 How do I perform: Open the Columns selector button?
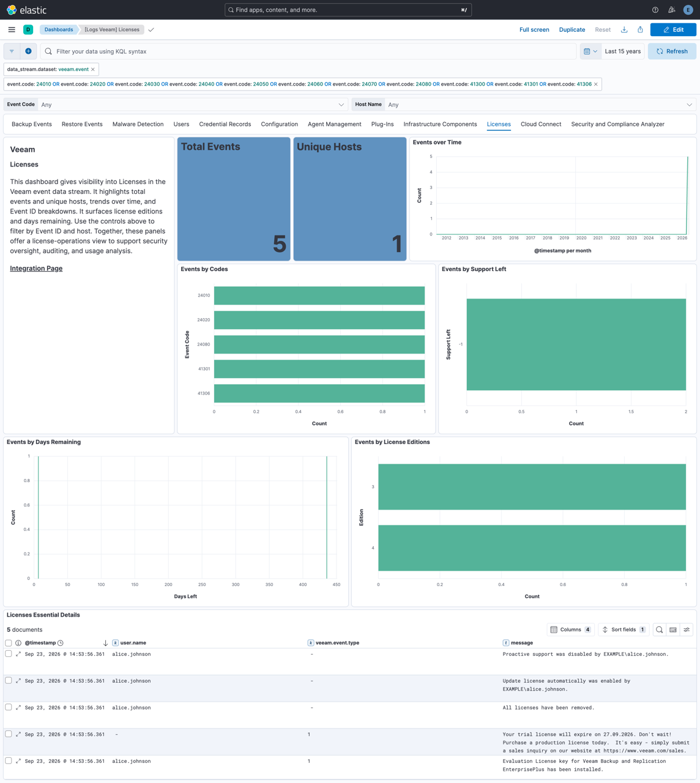click(570, 629)
